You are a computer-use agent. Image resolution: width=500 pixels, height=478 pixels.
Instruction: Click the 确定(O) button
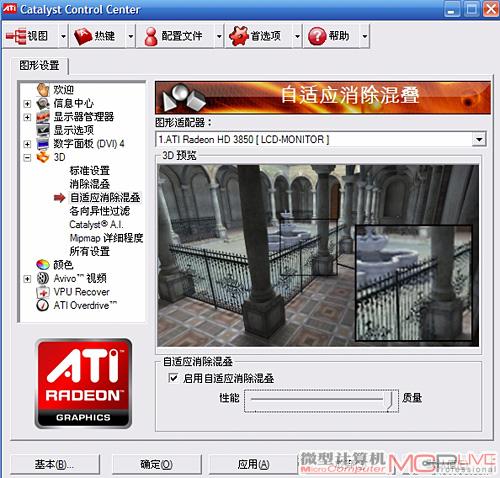(x=156, y=464)
